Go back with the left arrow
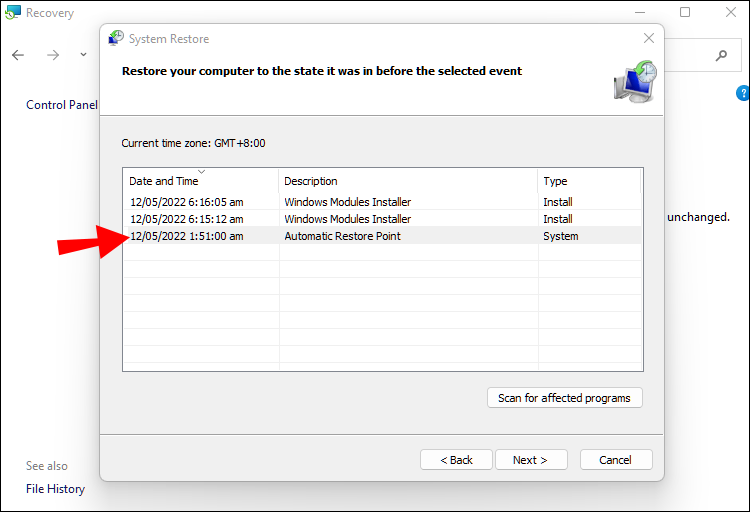Image resolution: width=750 pixels, height=512 pixels. pyautogui.click(x=18, y=54)
